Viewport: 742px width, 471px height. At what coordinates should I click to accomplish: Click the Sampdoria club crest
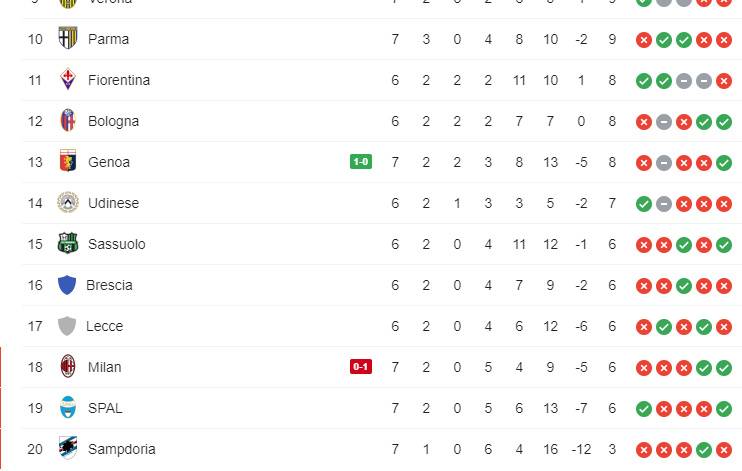[x=68, y=449]
